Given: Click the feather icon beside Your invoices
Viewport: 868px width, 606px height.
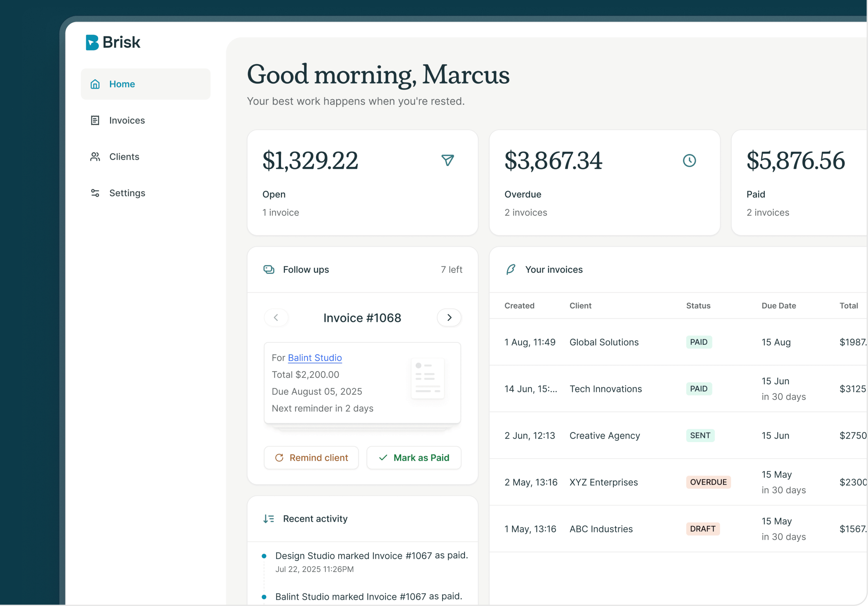Looking at the screenshot, I should coord(511,270).
